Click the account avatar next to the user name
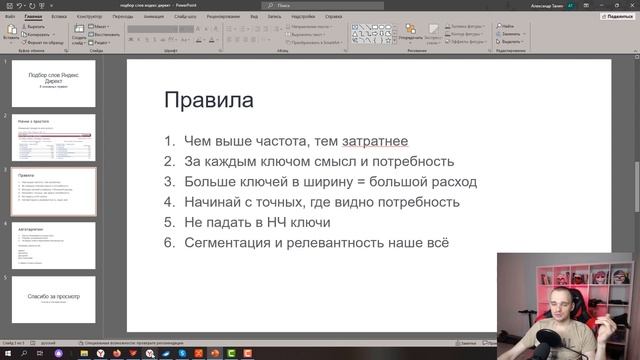 [570, 6]
